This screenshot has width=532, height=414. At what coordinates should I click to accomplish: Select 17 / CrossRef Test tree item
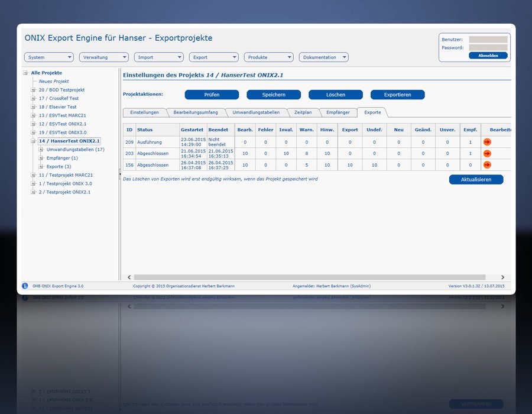point(59,98)
